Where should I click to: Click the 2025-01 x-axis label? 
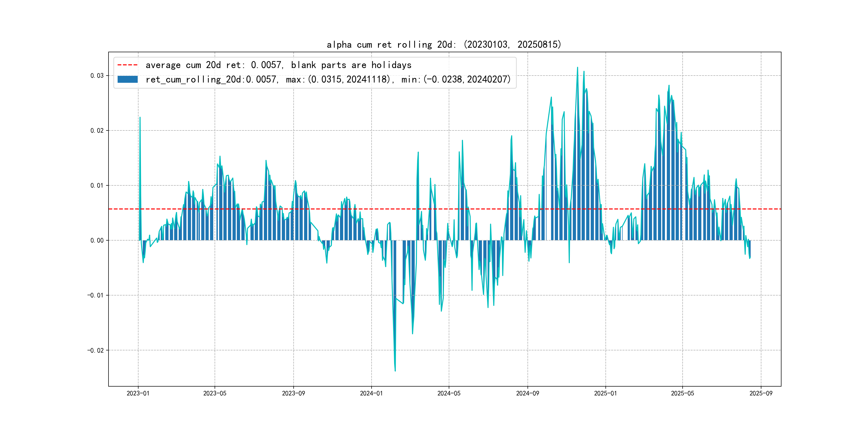605,393
